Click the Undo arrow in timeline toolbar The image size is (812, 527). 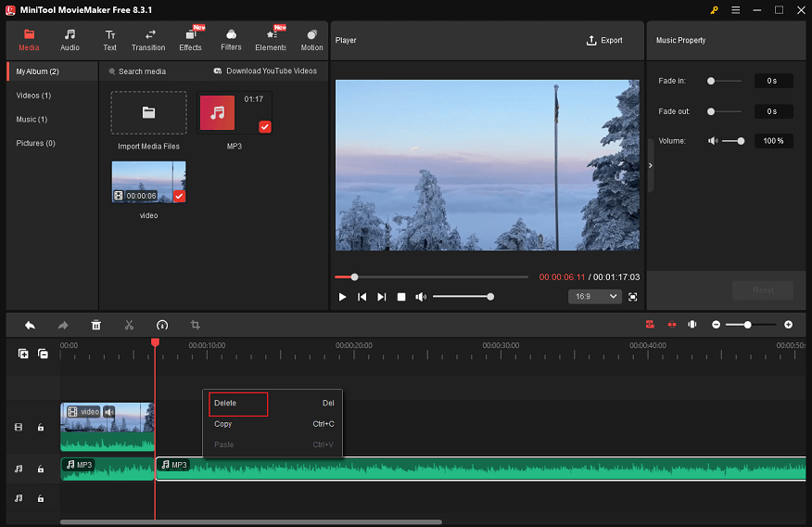[x=30, y=325]
